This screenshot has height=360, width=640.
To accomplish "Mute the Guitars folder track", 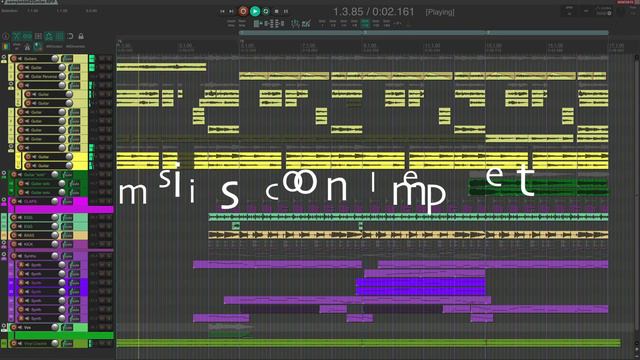I will (x=20, y=58).
